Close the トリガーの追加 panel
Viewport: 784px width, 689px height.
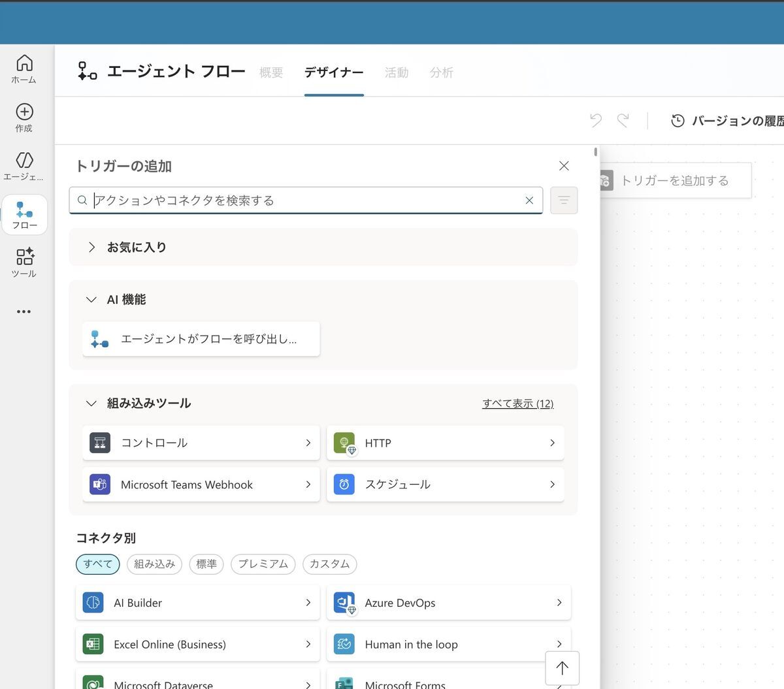point(564,166)
